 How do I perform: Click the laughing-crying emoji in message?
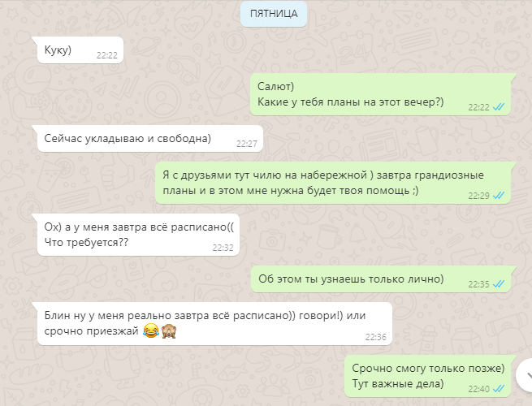pos(151,330)
